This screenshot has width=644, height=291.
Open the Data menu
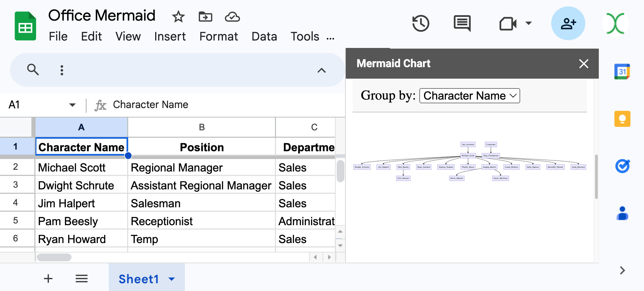(x=264, y=36)
